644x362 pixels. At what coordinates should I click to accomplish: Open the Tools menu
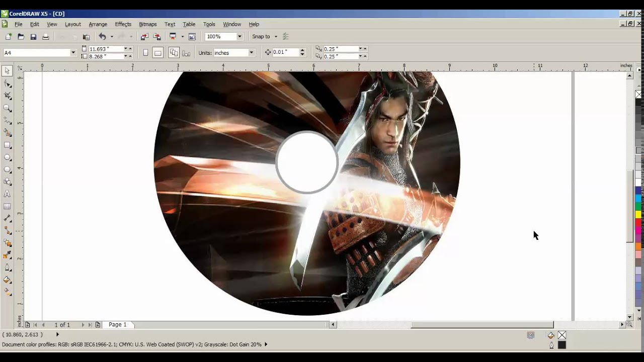[209, 24]
